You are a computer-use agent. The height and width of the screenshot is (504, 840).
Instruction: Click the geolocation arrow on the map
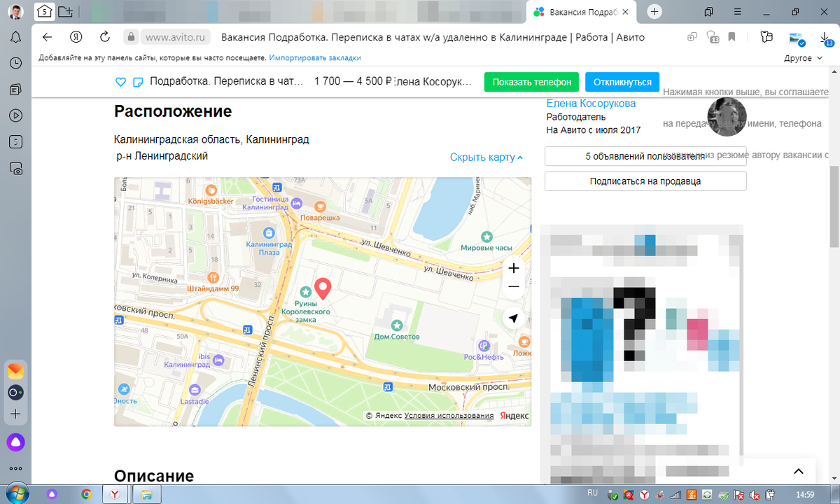pyautogui.click(x=513, y=318)
